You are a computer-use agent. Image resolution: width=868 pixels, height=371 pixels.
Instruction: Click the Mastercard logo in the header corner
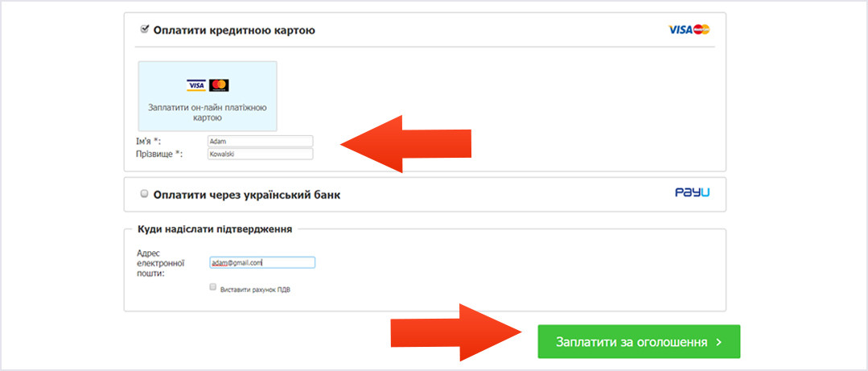(701, 30)
